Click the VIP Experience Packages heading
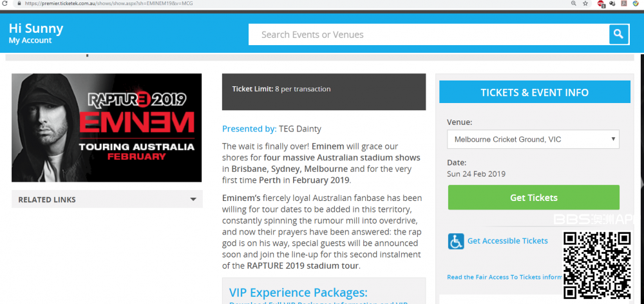This screenshot has width=644, height=304. [298, 292]
